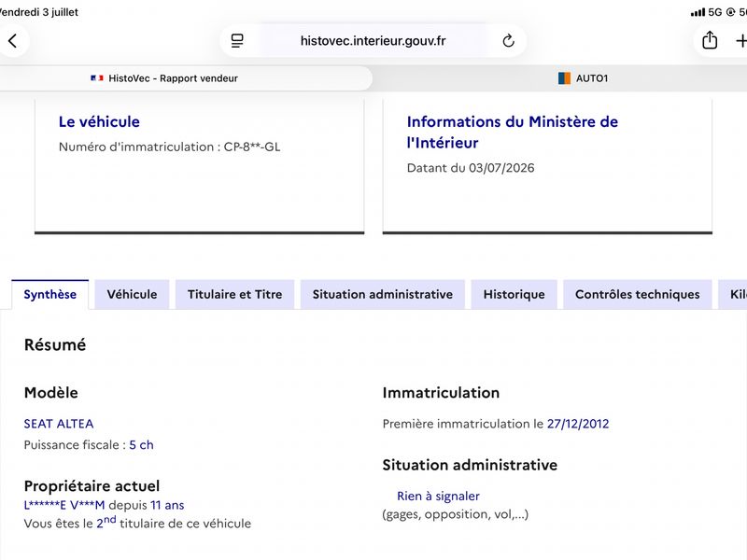Select the Synthèse tab

(x=50, y=294)
